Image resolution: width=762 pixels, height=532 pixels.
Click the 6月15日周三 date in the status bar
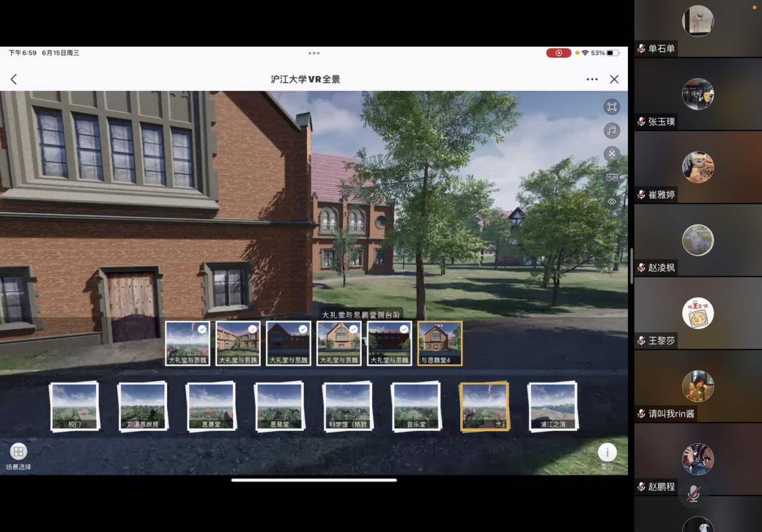(x=61, y=53)
